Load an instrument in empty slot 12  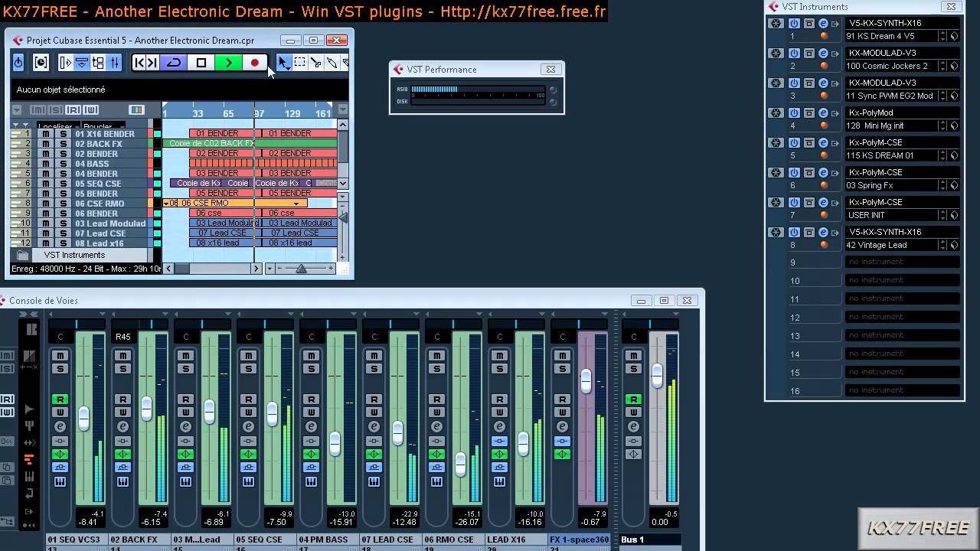[902, 317]
